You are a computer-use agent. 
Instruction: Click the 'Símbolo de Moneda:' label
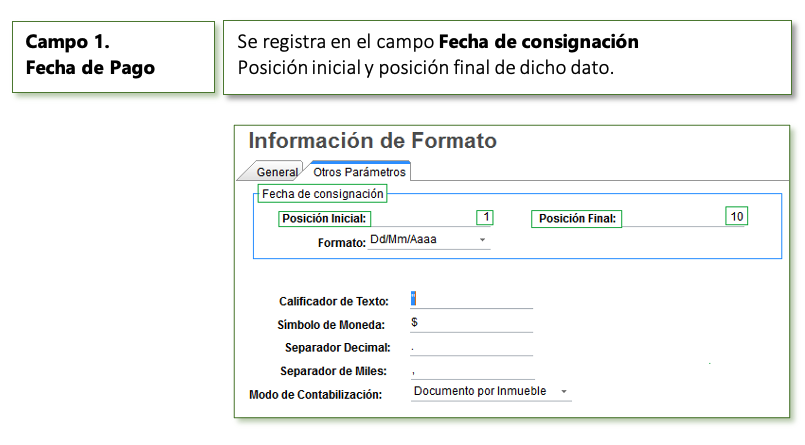[337, 324]
